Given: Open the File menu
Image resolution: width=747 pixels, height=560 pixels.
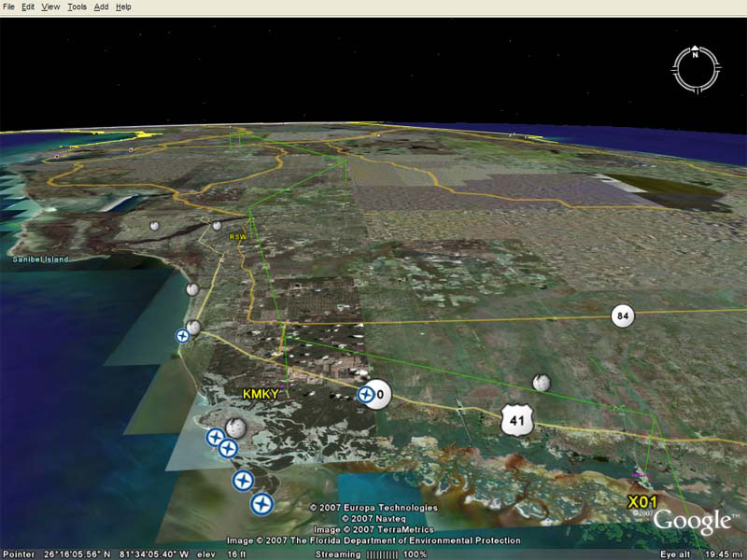Looking at the screenshot, I should click(x=8, y=7).
